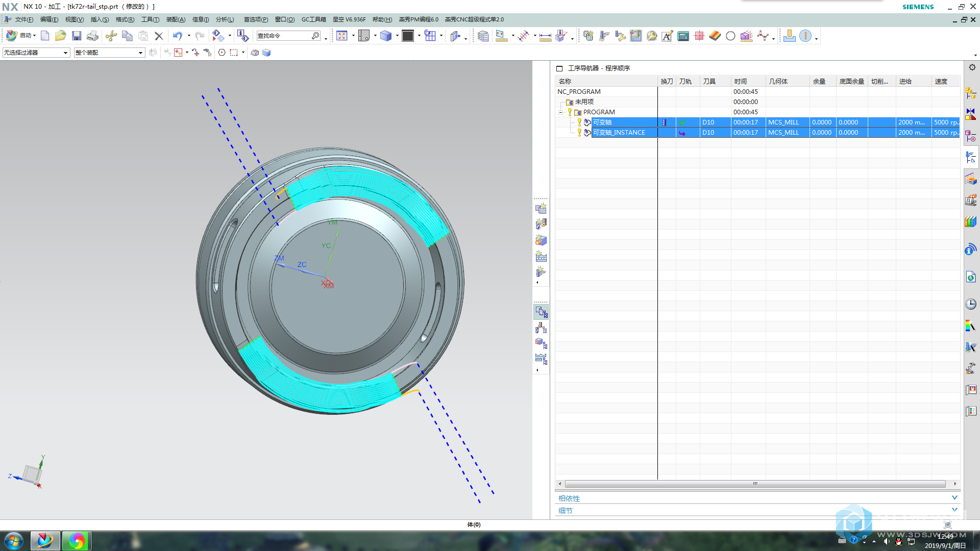Sort by the 名称 column header
The width and height of the screenshot is (980, 551).
[x=606, y=81]
